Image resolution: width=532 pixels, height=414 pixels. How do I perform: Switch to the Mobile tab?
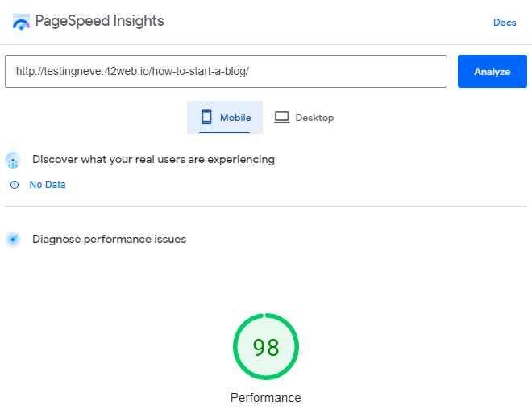coord(225,118)
